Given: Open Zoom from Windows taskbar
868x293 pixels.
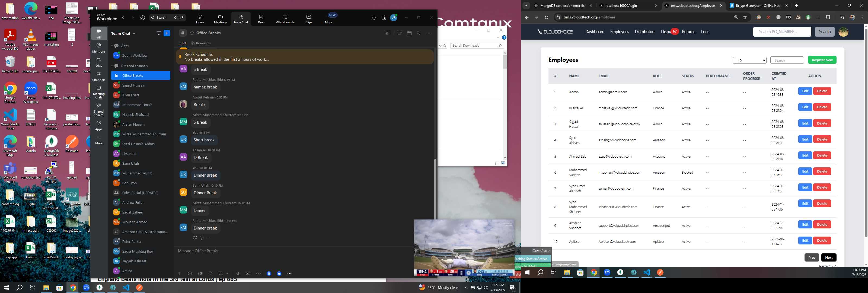Looking at the screenshot, I should point(86,288).
